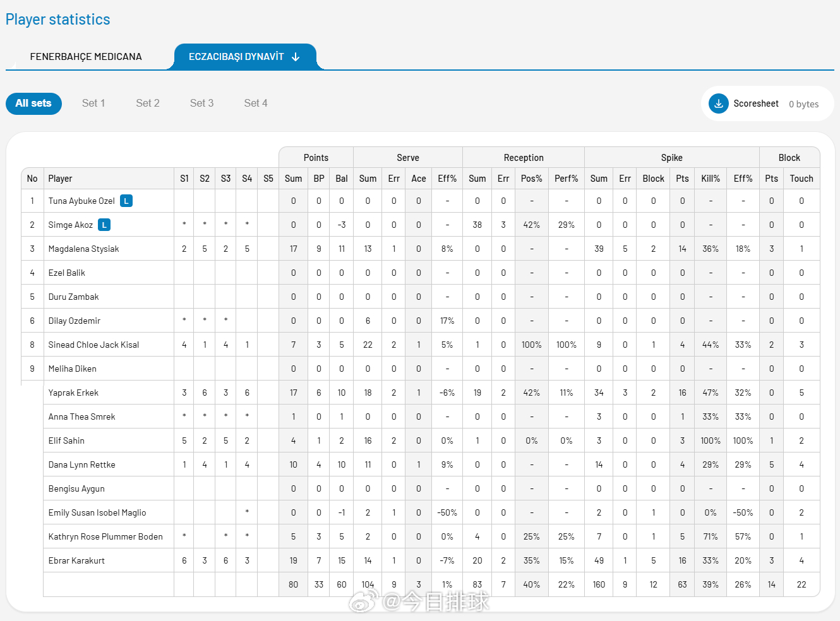Click player name Anna Thea Smrek
Viewport: 840px width, 621px height.
(x=81, y=417)
